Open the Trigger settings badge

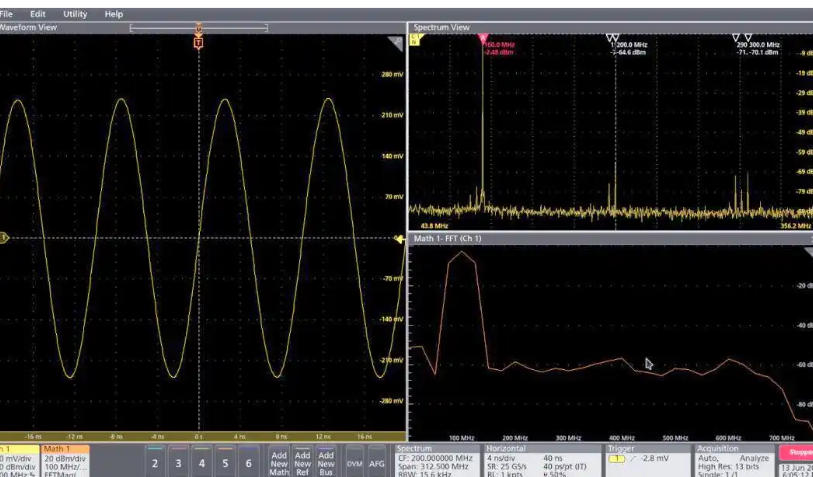tap(648, 460)
